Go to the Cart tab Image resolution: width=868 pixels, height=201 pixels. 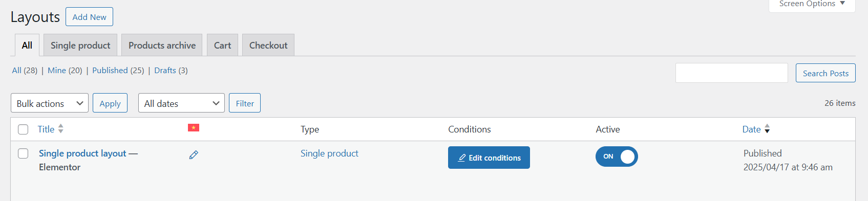[222, 45]
